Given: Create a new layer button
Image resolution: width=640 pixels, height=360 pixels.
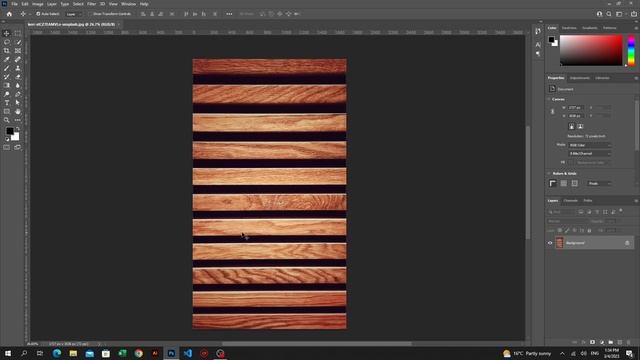Looking at the screenshot, I should [620, 342].
